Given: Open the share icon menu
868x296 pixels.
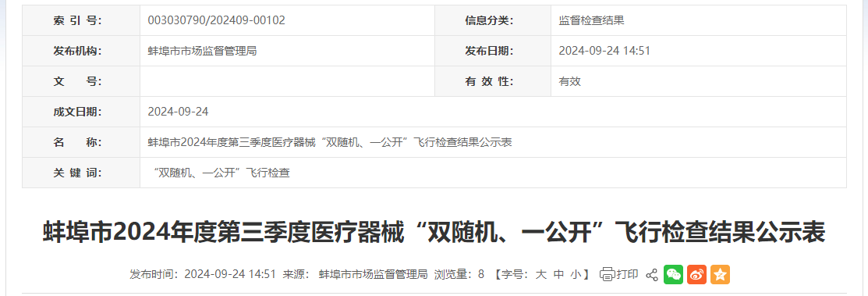Looking at the screenshot, I should tap(652, 274).
